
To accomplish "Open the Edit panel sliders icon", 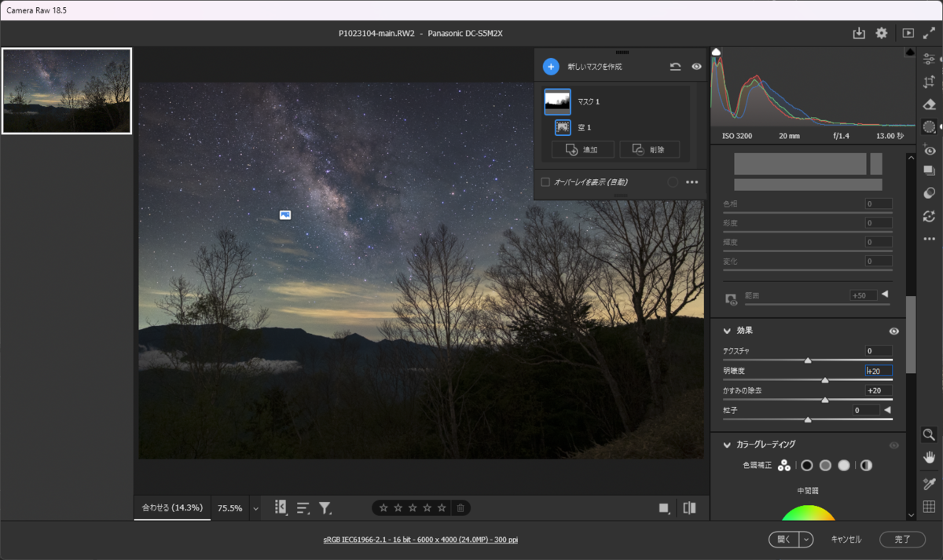I will pyautogui.click(x=929, y=59).
